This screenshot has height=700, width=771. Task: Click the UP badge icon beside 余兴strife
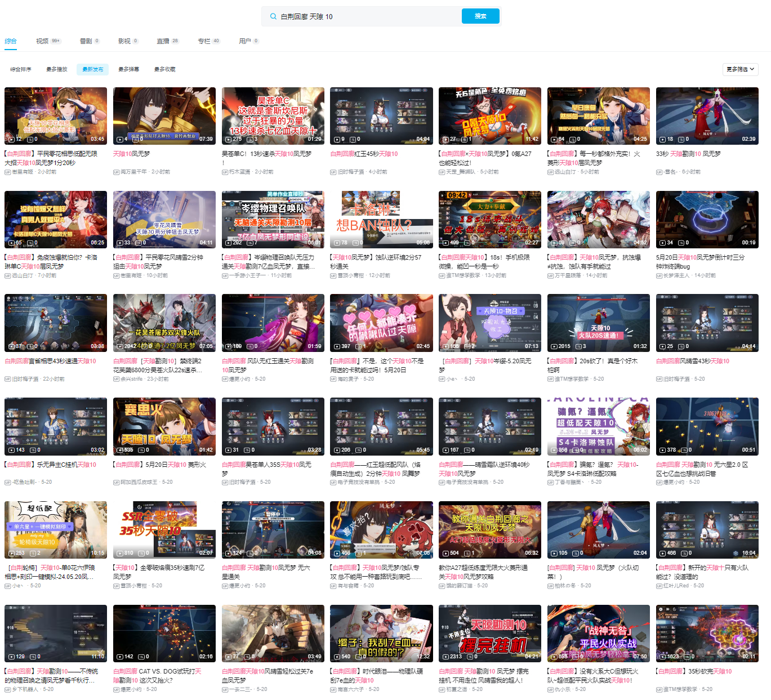pyautogui.click(x=117, y=380)
